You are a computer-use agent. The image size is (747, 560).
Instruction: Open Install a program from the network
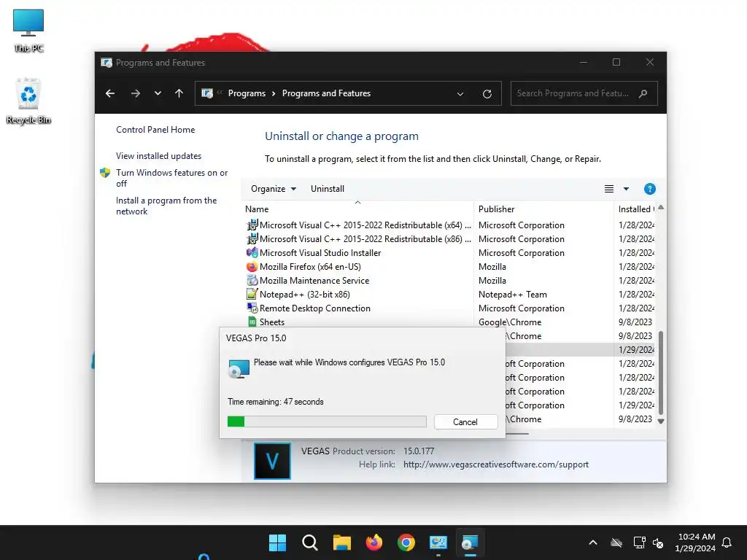166,206
